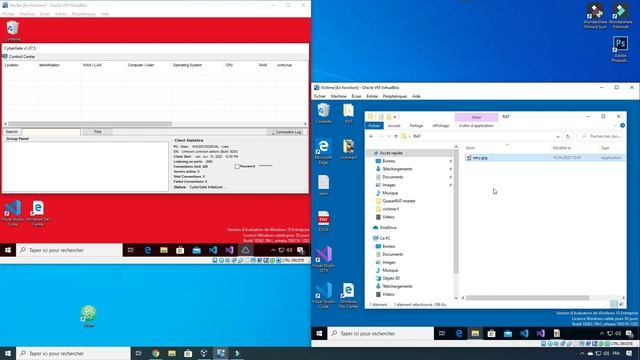Click Explorer file list horizontal scrollbar
640x360 pixels.
pos(527,298)
